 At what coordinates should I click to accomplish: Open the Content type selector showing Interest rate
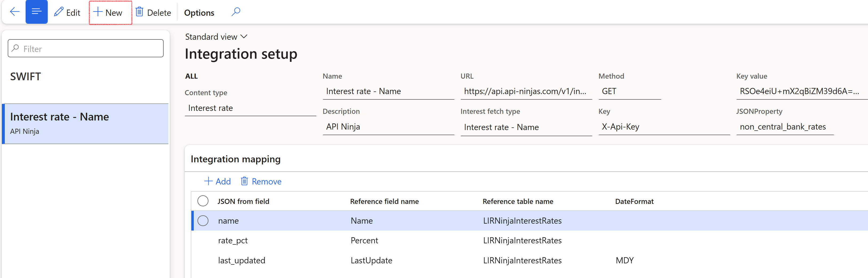[x=250, y=108]
